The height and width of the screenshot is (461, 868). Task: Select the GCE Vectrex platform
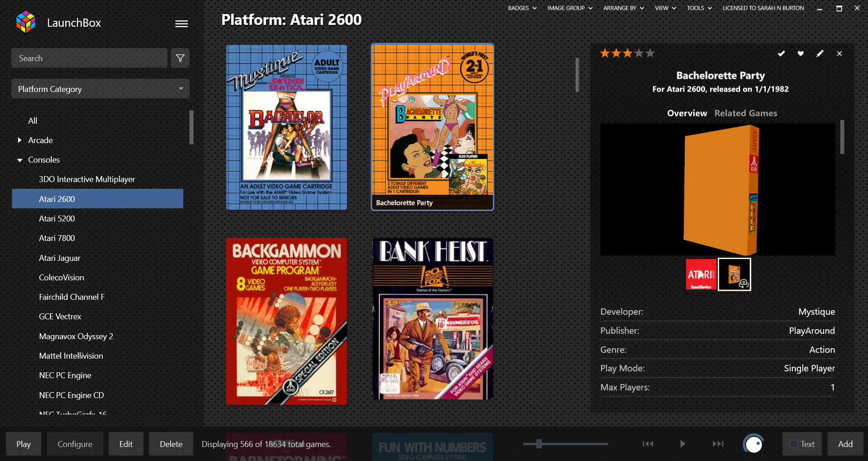click(60, 317)
